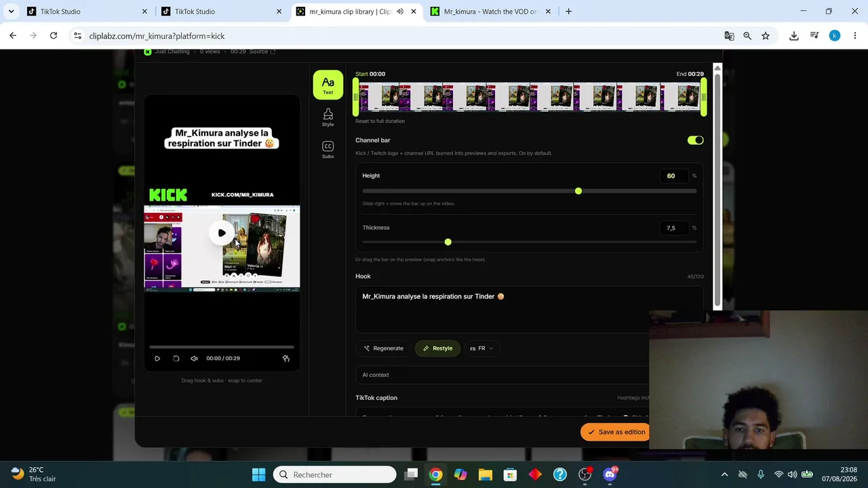Screen dimensions: 868x488
Task: Open Copilot from the taskbar
Action: click(x=460, y=474)
